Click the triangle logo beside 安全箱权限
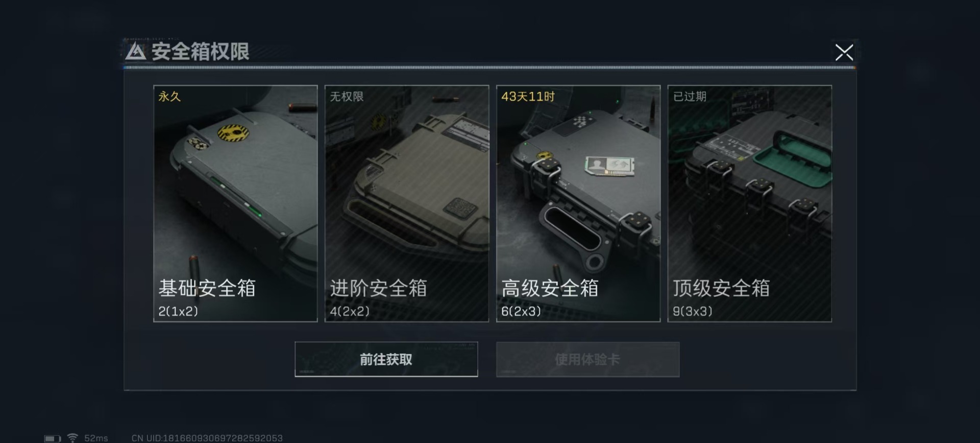 click(136, 52)
